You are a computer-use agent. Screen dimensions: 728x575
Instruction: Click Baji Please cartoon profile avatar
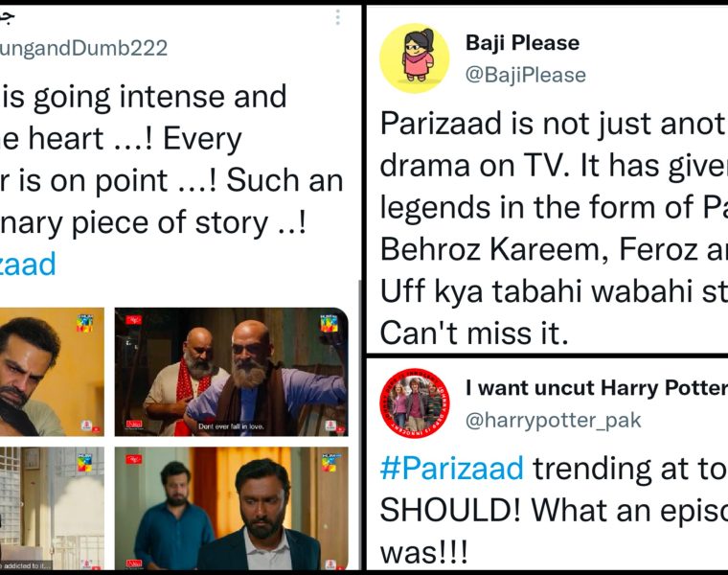click(x=415, y=58)
